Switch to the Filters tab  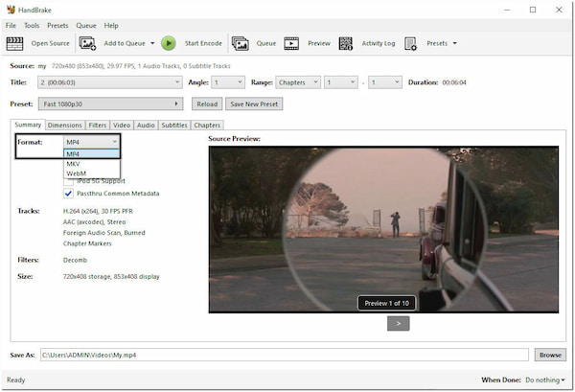pyautogui.click(x=98, y=125)
